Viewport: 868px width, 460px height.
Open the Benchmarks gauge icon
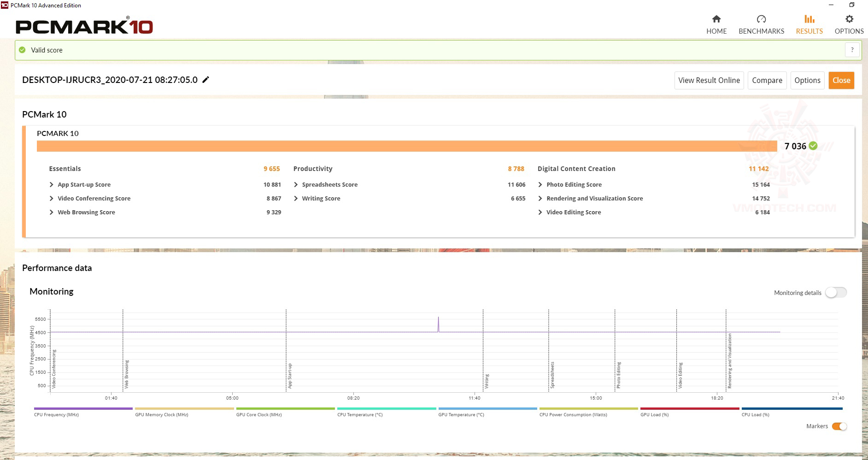[761, 19]
